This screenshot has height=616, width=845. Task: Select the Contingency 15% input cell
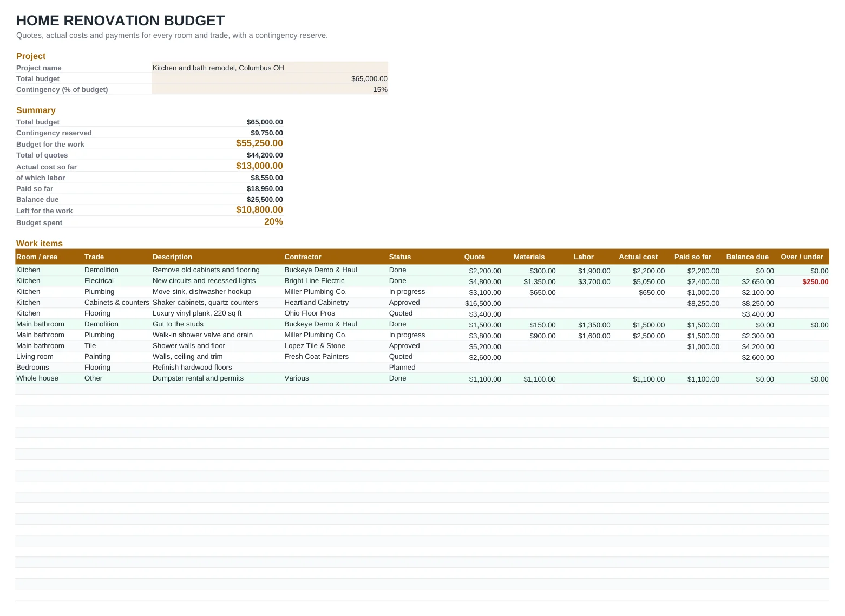[270, 89]
